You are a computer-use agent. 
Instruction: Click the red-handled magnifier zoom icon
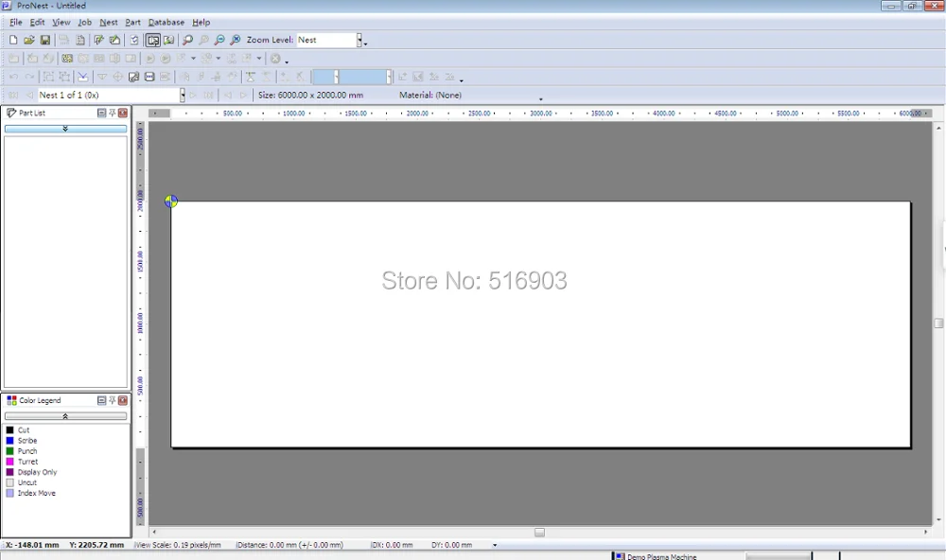pos(188,40)
